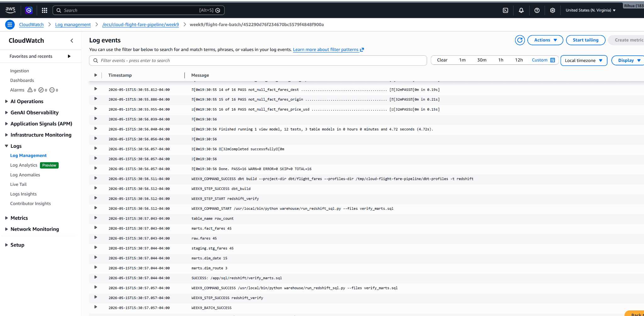
Task: Select the 30m time range
Action: 482,60
